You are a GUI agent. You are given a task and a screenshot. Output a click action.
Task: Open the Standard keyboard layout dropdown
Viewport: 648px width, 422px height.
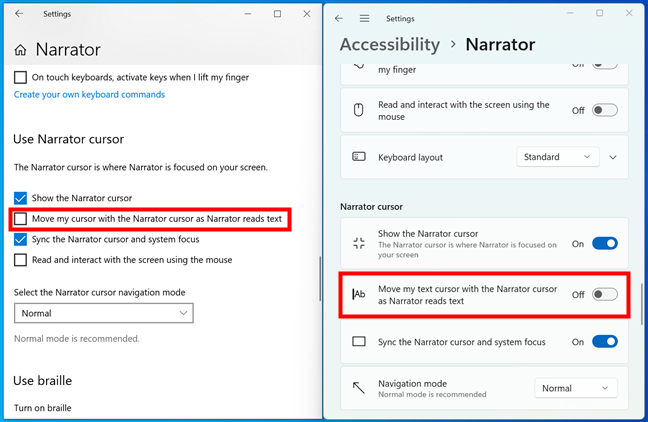(557, 157)
